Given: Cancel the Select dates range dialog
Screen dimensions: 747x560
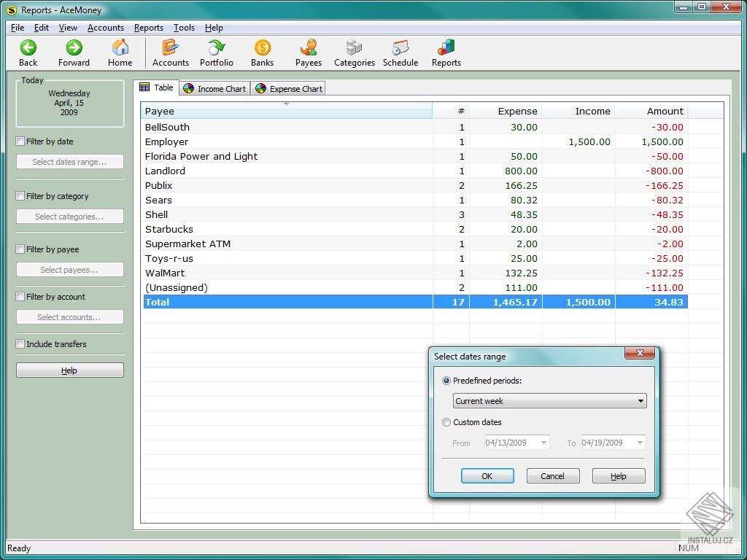Looking at the screenshot, I should [552, 476].
